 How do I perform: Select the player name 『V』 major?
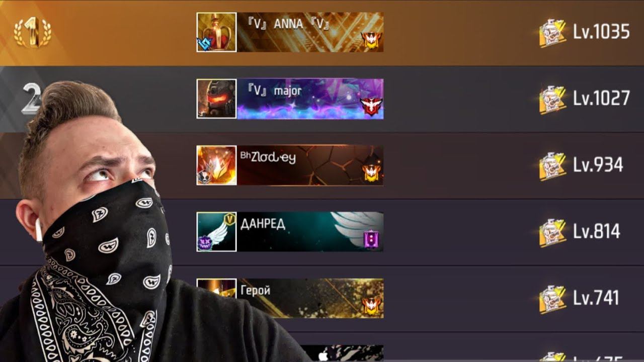pyautogui.click(x=275, y=91)
